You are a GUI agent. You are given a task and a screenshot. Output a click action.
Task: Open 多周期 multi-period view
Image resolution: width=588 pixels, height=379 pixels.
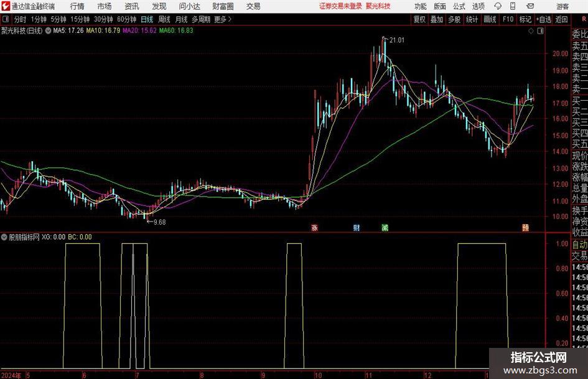click(201, 19)
